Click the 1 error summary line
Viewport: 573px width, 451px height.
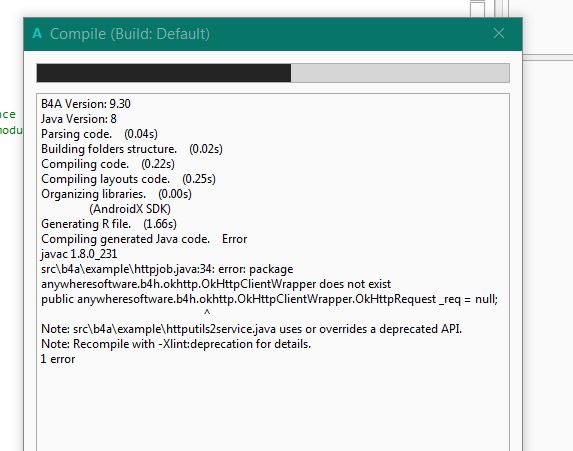coord(58,359)
